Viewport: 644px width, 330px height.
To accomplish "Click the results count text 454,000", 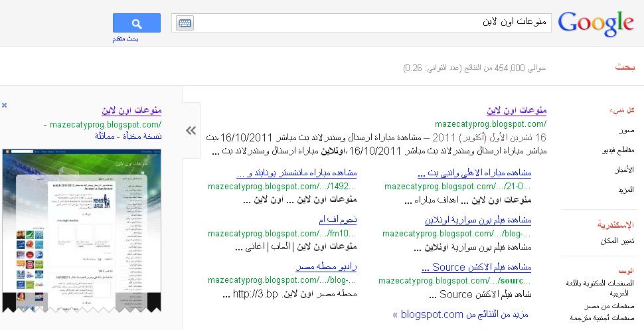I will (510, 68).
